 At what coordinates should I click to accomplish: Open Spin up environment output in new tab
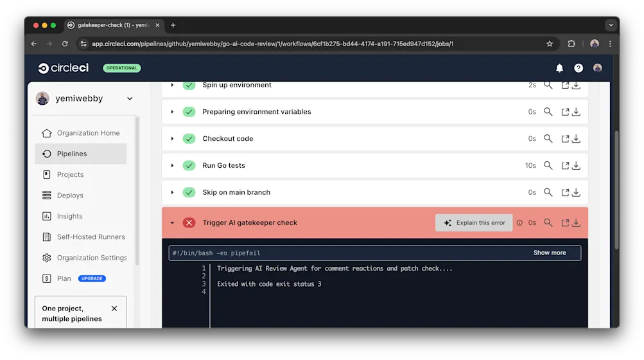(565, 85)
